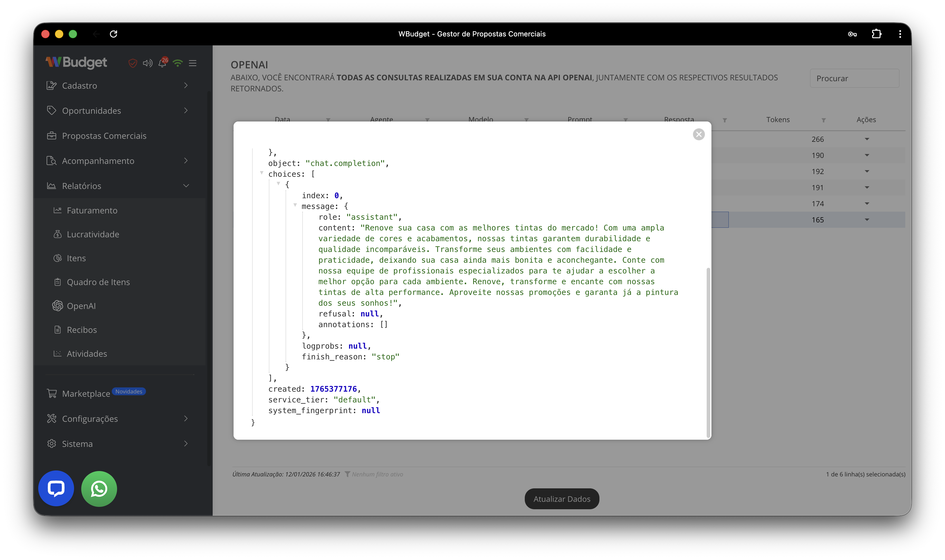Open the live chat widget

[x=56, y=488]
